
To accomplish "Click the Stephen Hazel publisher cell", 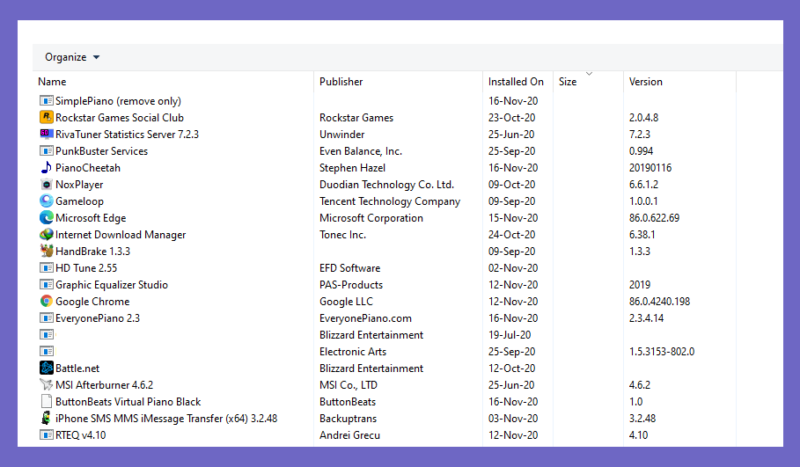I will [353, 168].
